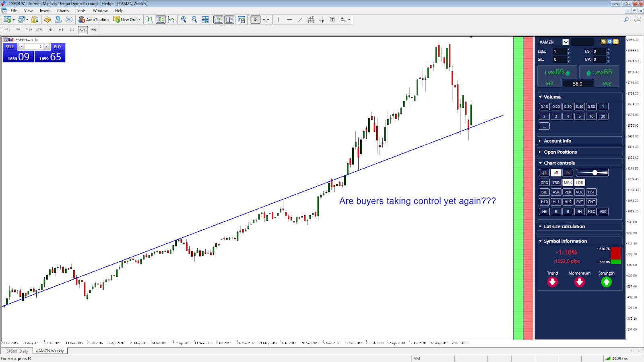The height and width of the screenshot is (362, 644).
Task: Click the AutoTrading toolbar button
Action: (x=93, y=19)
